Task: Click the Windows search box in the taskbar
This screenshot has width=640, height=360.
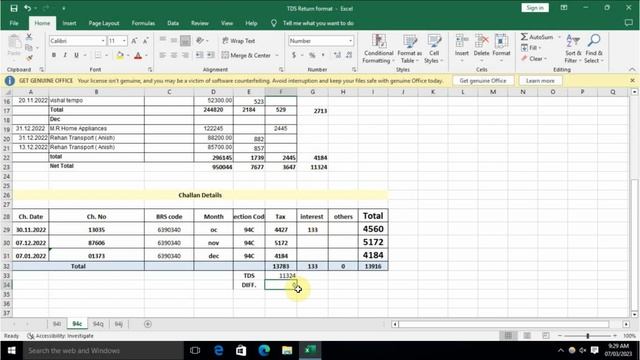Action: (103, 351)
